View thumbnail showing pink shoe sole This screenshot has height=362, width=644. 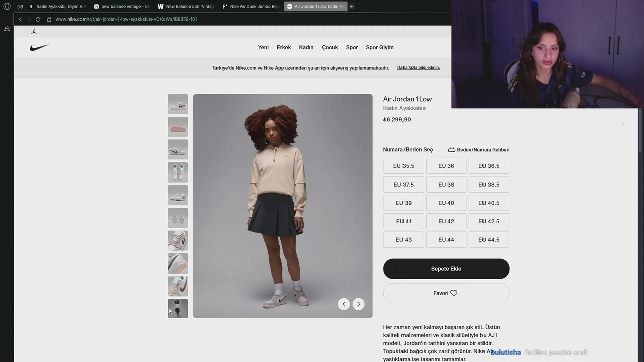pyautogui.click(x=178, y=127)
